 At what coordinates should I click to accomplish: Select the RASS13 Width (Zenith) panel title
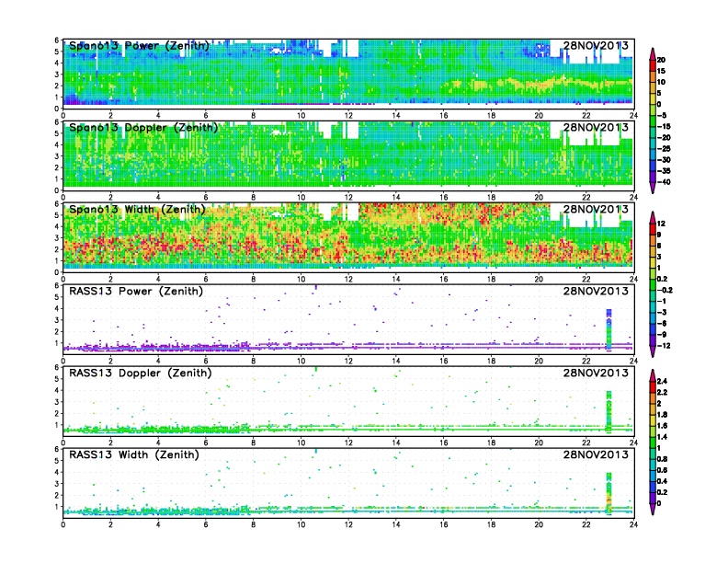tap(138, 454)
